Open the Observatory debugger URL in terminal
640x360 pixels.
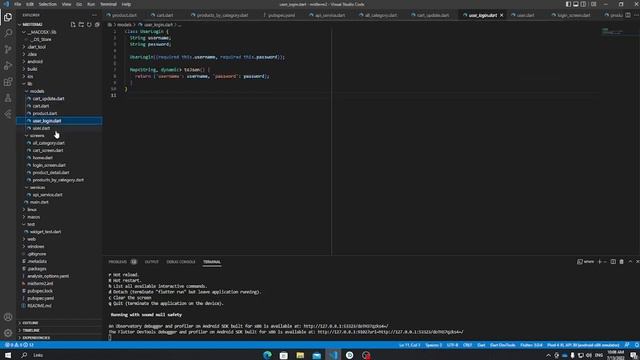point(346,326)
